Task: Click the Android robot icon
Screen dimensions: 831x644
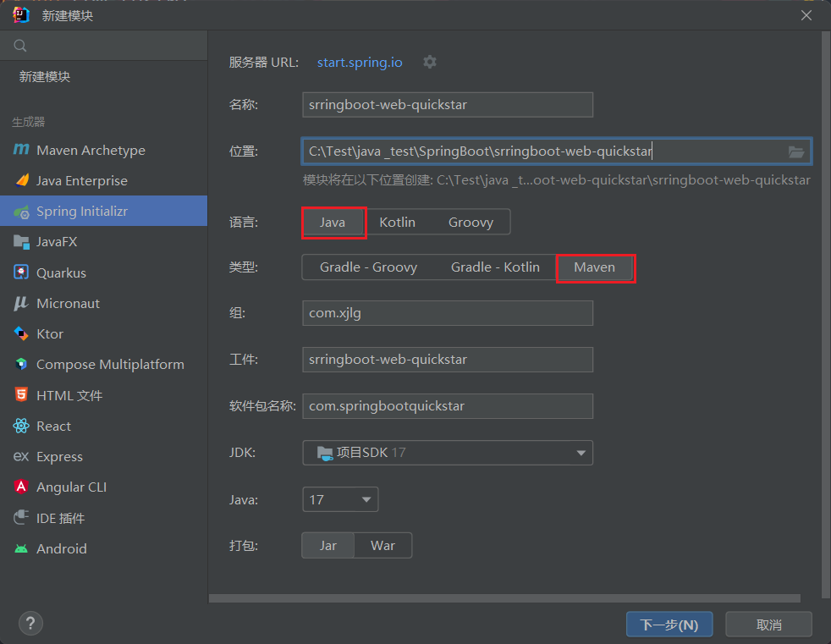Action: point(21,548)
